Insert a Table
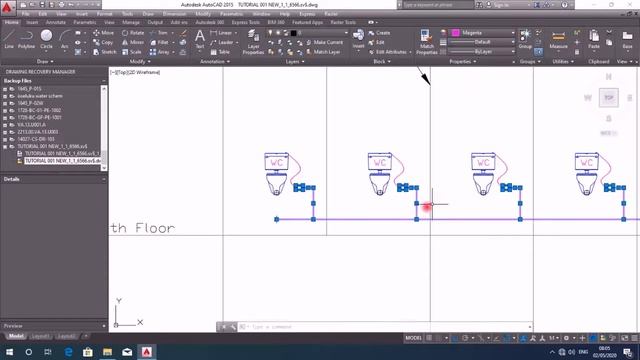 [x=220, y=52]
